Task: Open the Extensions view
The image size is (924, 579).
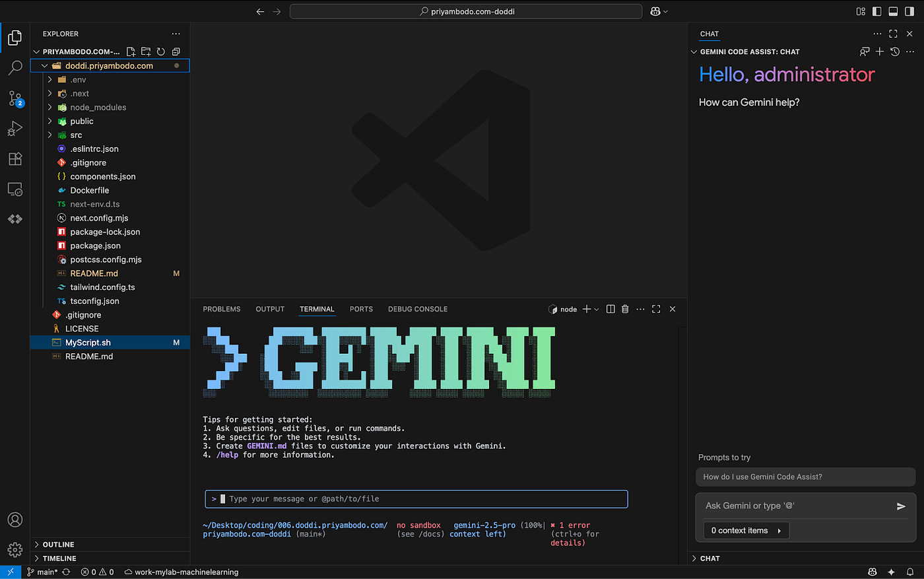Action: point(15,159)
